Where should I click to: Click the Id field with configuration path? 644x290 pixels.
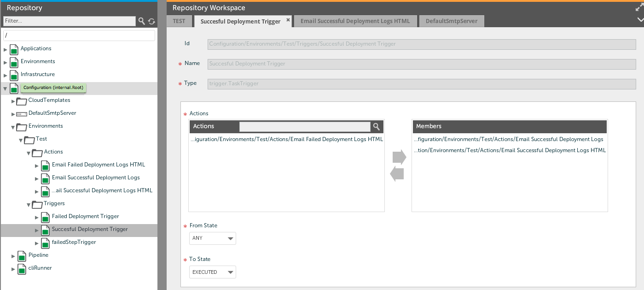pos(422,44)
